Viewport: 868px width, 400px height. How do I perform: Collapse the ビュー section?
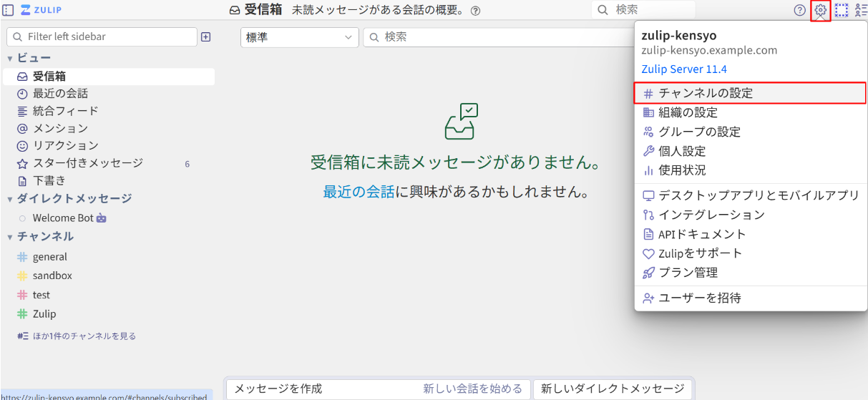click(x=10, y=58)
